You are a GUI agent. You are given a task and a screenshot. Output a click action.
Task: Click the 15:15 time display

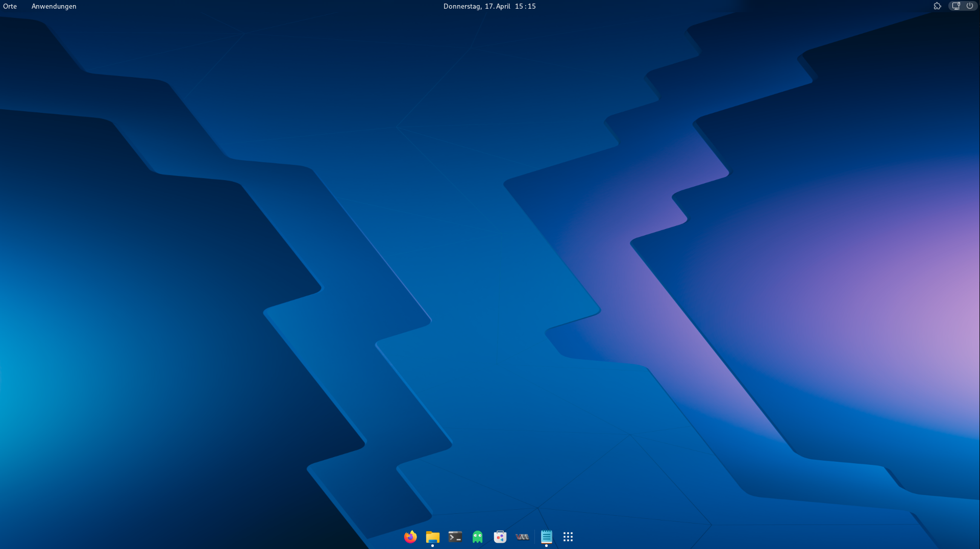(x=525, y=6)
